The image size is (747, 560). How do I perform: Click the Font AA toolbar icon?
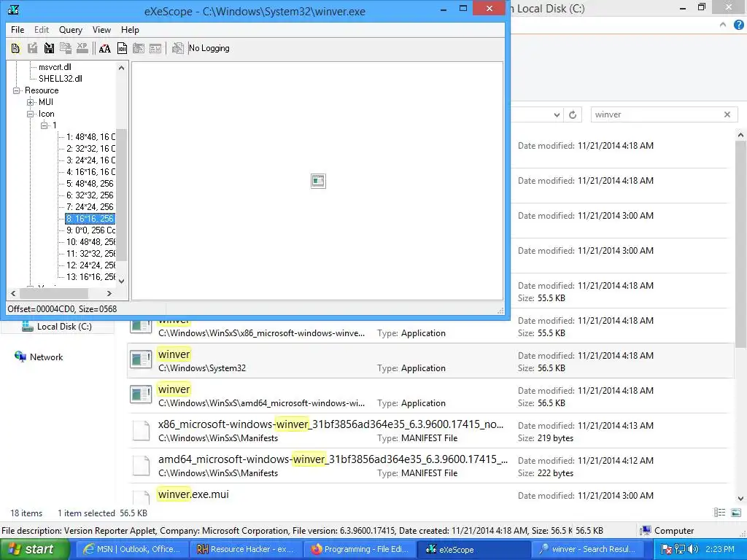105,48
